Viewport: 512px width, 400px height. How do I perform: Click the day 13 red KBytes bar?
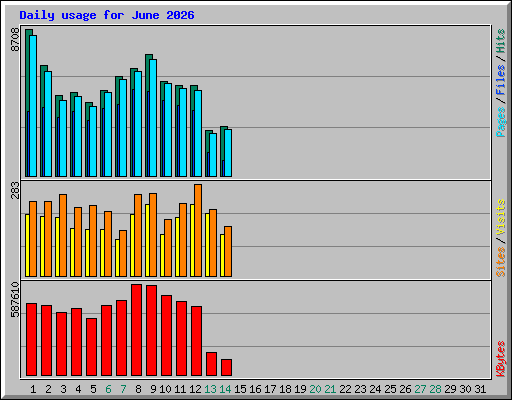[211, 364]
